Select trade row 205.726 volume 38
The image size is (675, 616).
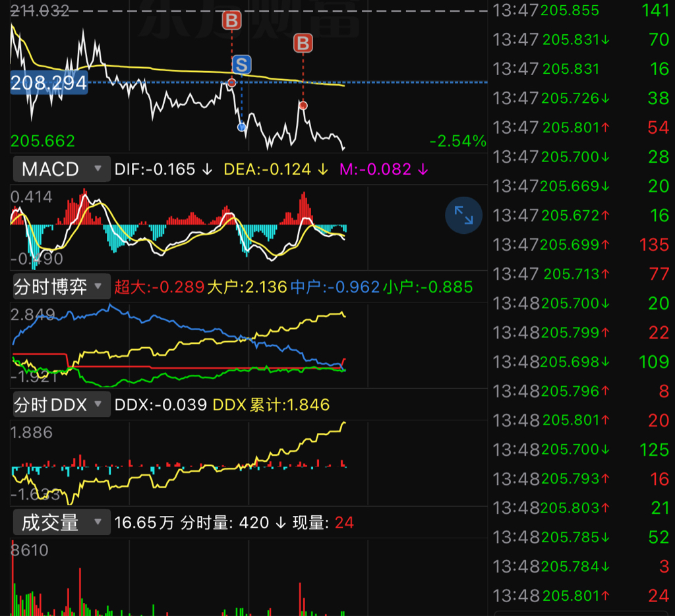[581, 98]
